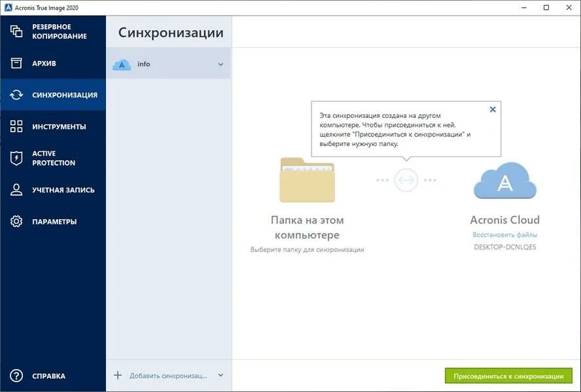
Task: Click the plus icon to add sync
Action: click(x=118, y=375)
